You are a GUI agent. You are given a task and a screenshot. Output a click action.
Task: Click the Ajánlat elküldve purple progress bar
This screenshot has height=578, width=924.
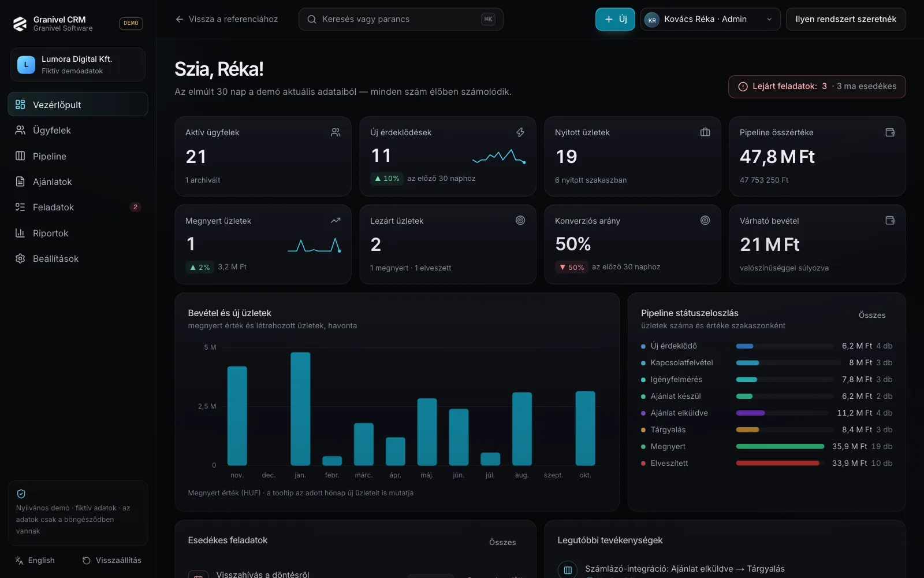tap(750, 413)
